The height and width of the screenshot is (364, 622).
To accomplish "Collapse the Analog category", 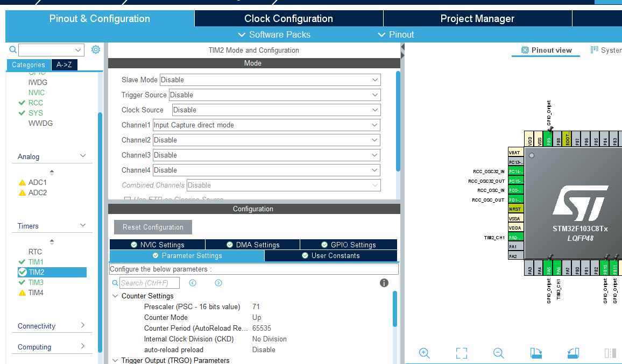I will [83, 156].
